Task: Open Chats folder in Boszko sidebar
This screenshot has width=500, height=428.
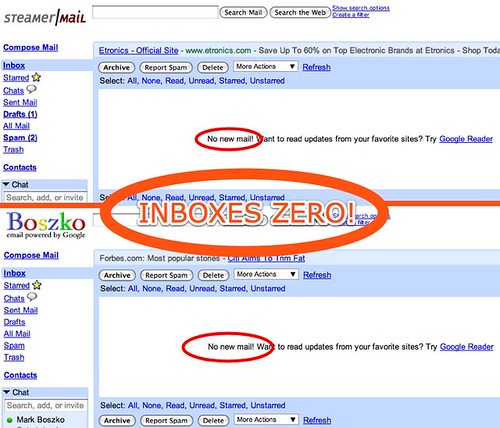Action: point(14,298)
